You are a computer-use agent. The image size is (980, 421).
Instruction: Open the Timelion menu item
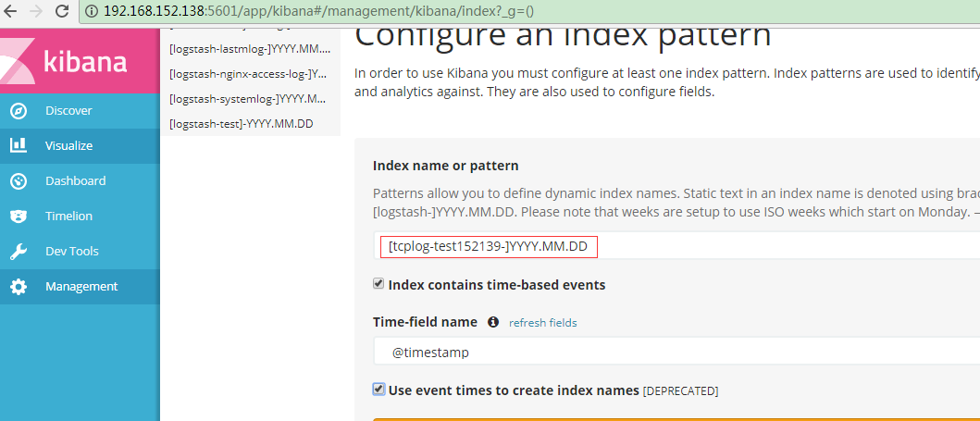click(80, 217)
